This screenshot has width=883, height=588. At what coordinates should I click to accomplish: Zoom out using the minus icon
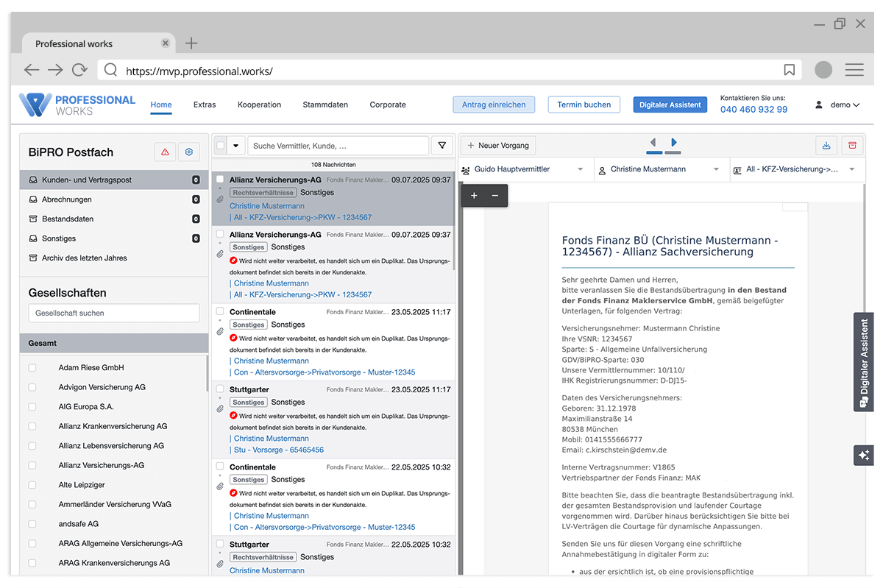coord(494,195)
